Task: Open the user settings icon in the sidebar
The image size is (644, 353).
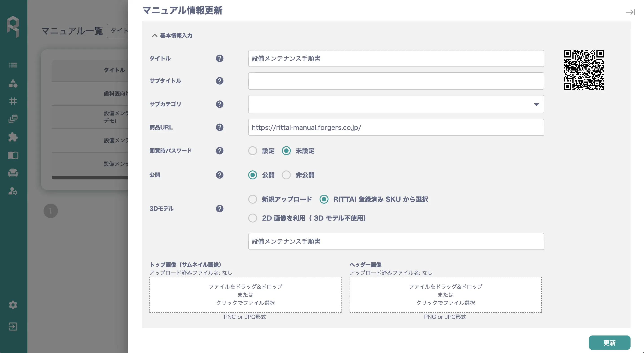Action: click(x=13, y=191)
